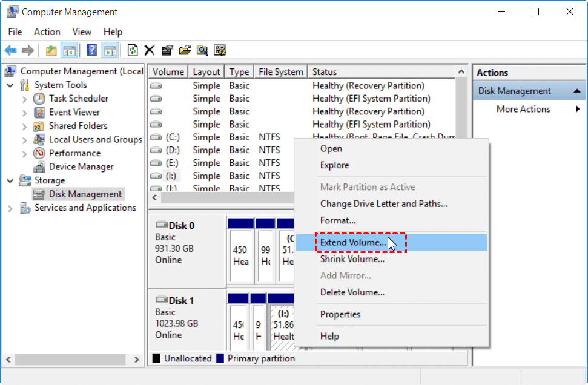Click the Forward arrow toolbar icon
Screen dimensions: 588x385
pyautogui.click(x=28, y=50)
